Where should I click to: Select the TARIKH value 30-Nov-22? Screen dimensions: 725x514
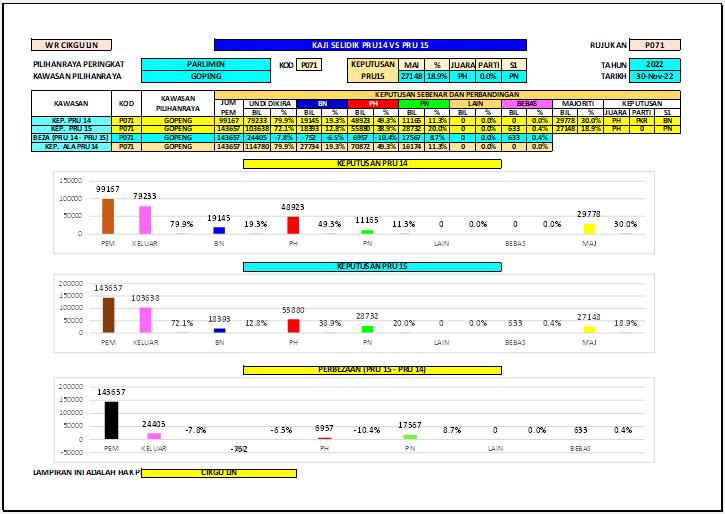655,76
